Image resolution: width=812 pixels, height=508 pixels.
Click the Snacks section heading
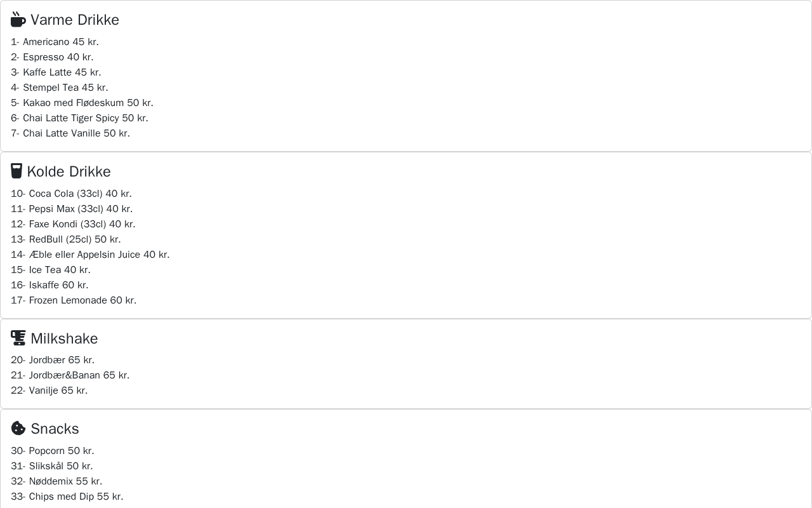point(55,429)
